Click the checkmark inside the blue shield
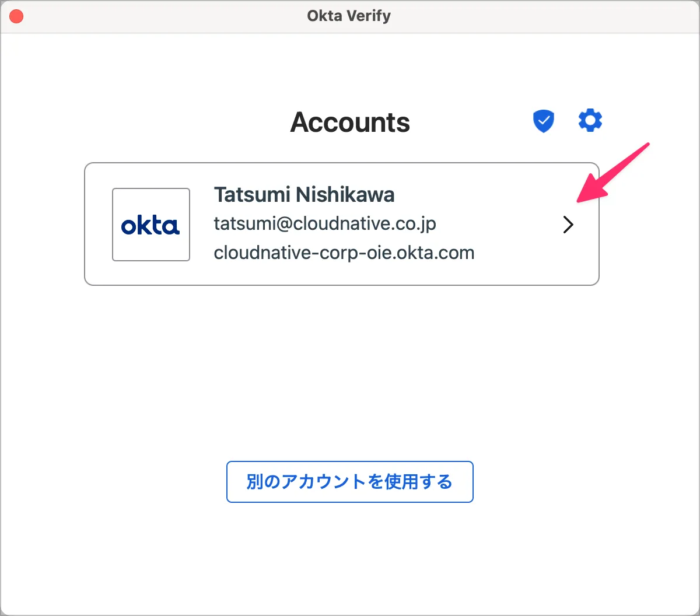This screenshot has height=616, width=700. click(544, 120)
